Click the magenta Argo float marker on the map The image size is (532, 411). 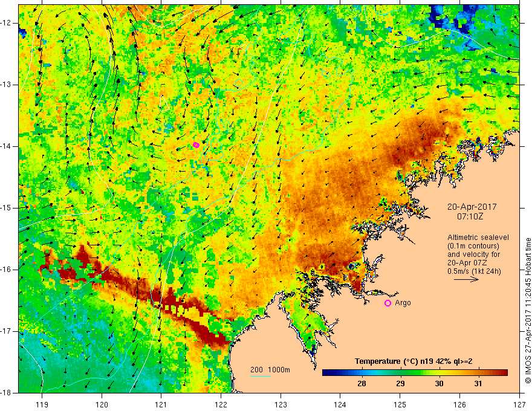point(196,145)
